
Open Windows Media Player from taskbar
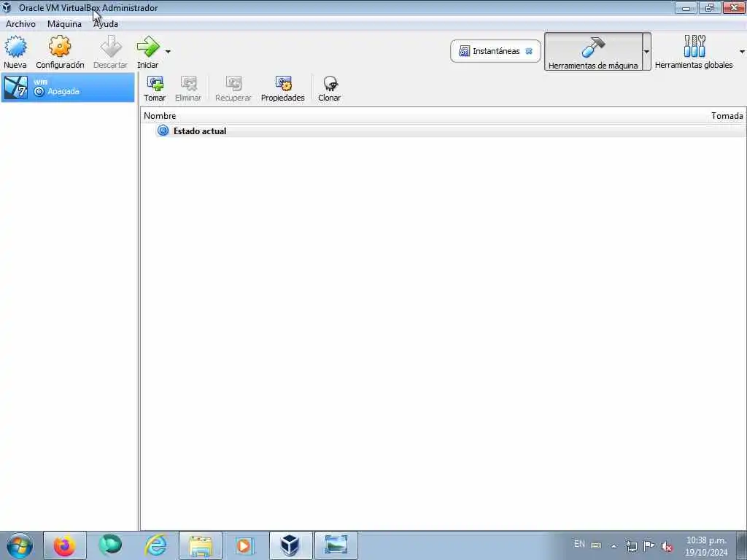click(x=245, y=545)
